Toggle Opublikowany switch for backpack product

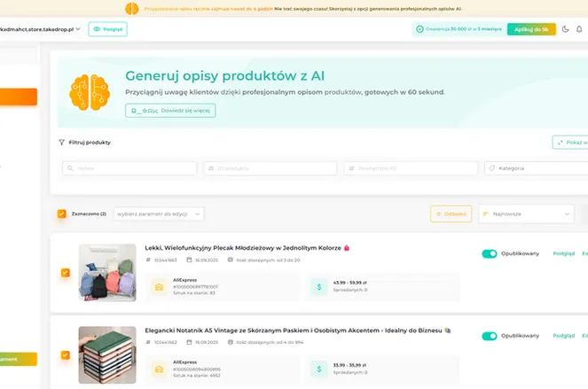click(489, 253)
